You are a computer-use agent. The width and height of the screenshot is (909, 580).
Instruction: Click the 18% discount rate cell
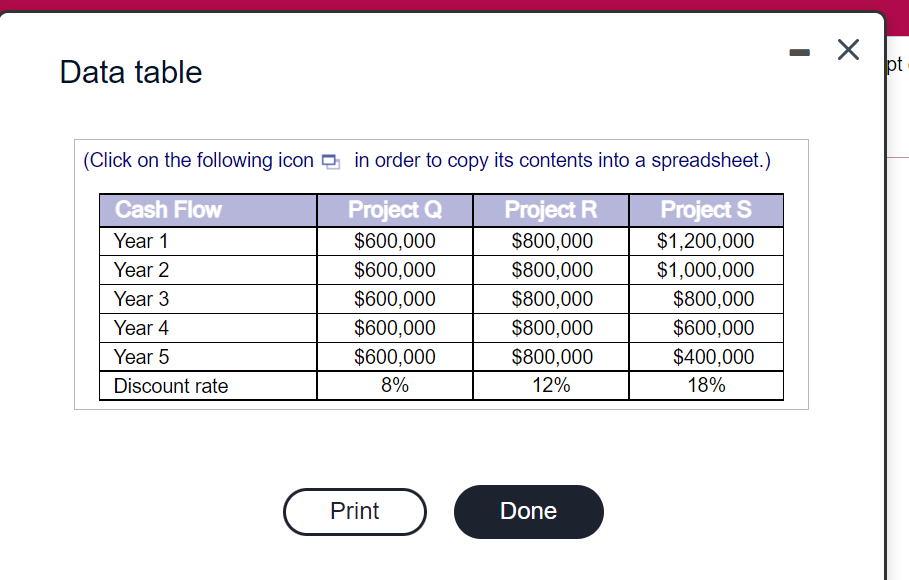coord(706,385)
